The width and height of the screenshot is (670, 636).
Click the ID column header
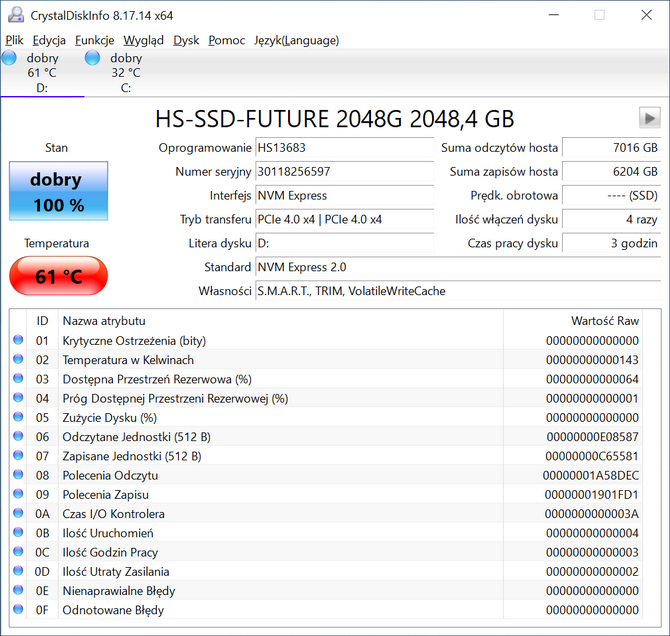coord(42,321)
